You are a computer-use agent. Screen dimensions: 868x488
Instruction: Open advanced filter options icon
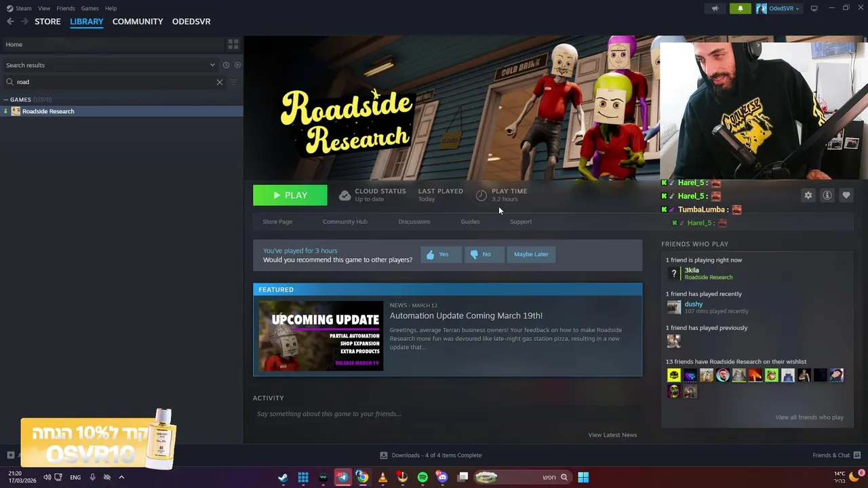[x=233, y=82]
